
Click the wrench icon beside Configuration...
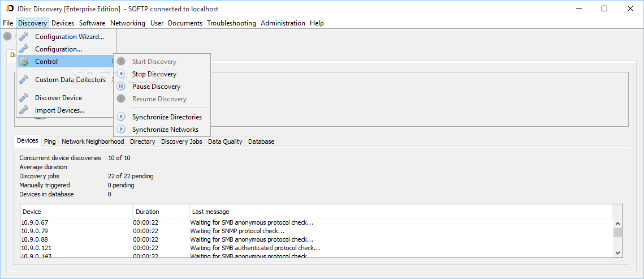(24, 49)
